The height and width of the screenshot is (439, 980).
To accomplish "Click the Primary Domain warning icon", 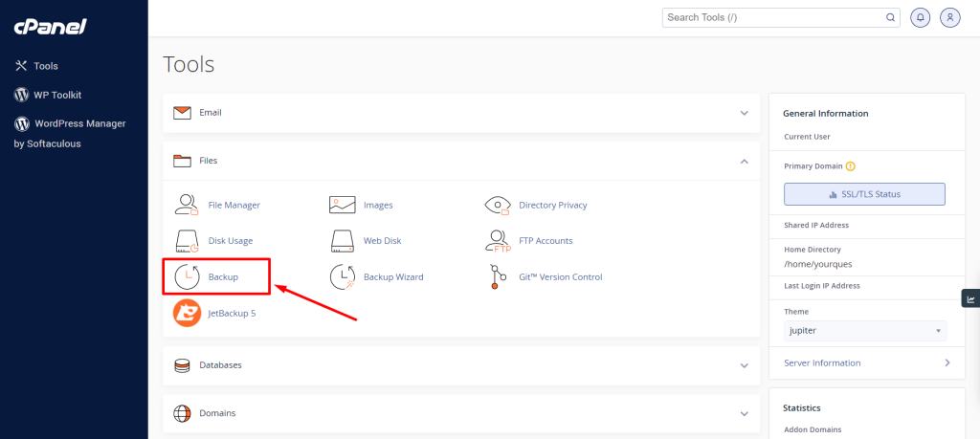I will [x=850, y=166].
